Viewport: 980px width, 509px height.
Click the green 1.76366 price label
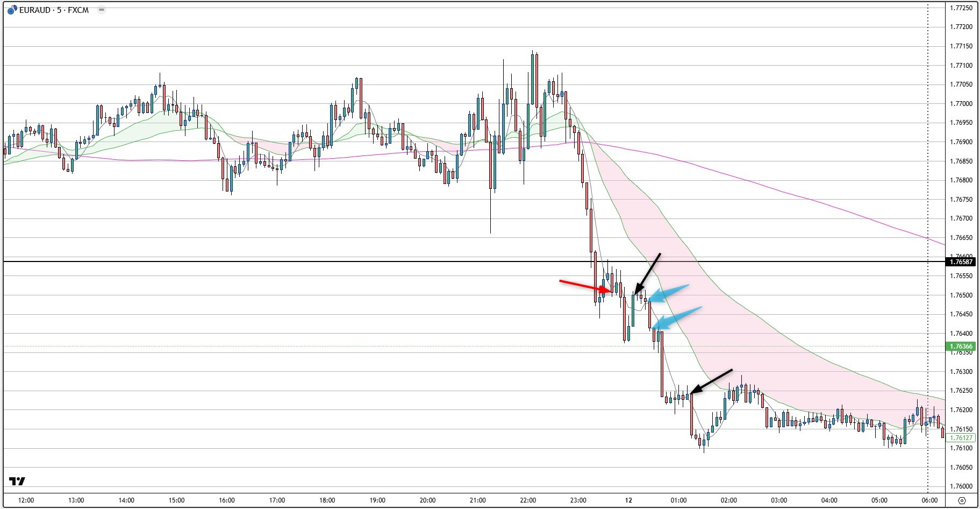click(x=961, y=347)
